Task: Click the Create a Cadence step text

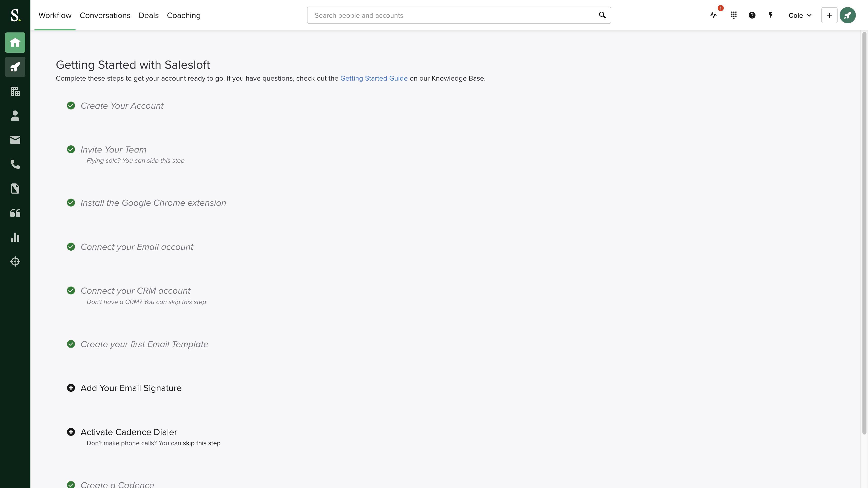Action: tap(117, 484)
